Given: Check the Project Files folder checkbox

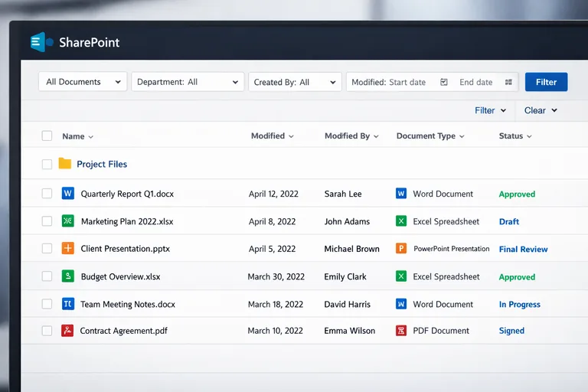Looking at the screenshot, I should coord(47,164).
